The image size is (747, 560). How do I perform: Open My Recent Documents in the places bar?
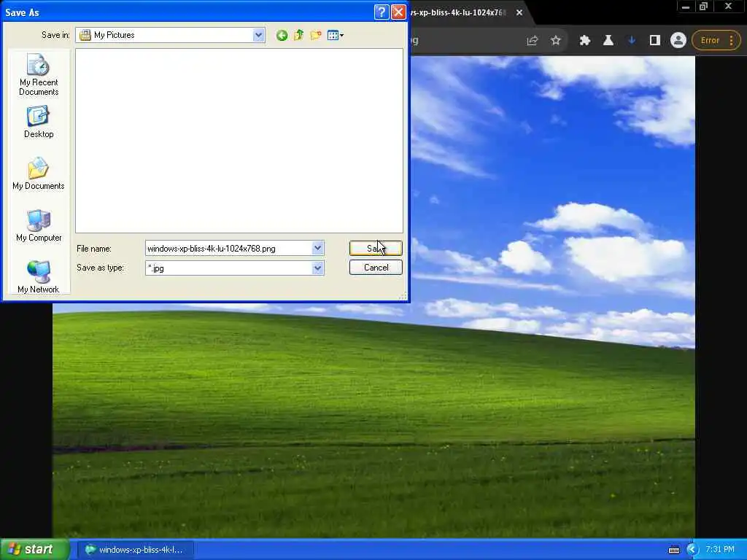tap(39, 75)
